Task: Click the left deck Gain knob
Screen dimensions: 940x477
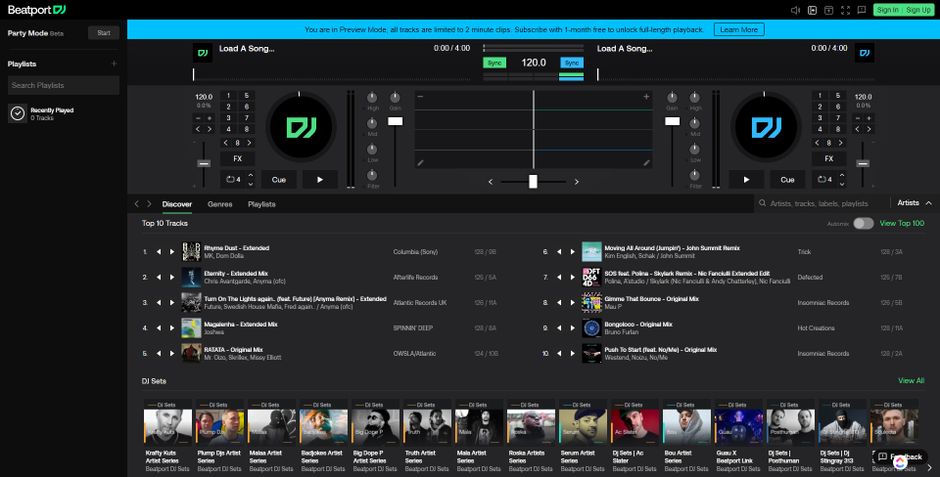Action: (394, 98)
